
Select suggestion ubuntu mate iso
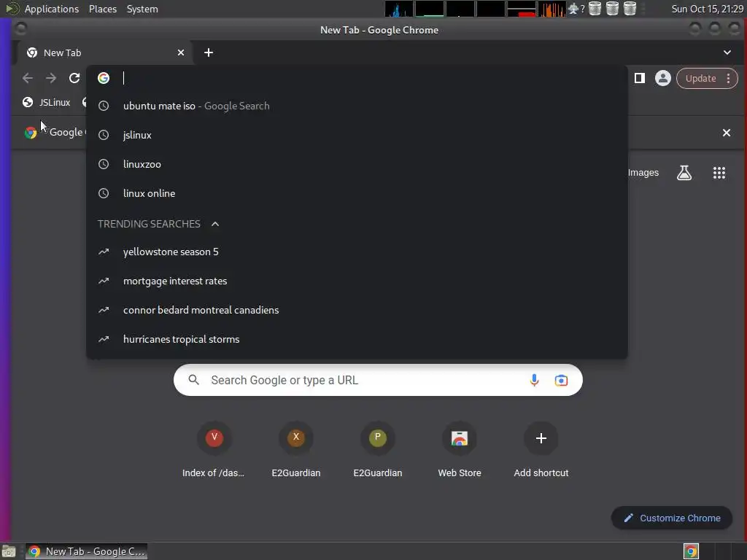click(357, 106)
